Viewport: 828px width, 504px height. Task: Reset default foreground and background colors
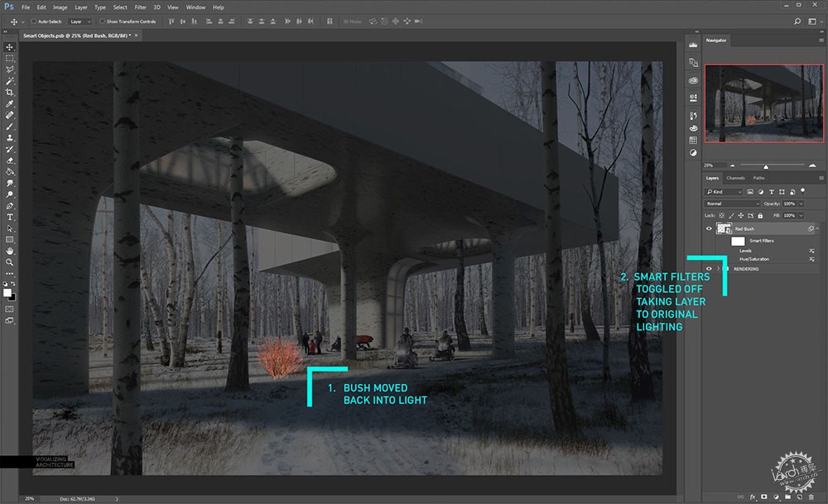coord(5,284)
